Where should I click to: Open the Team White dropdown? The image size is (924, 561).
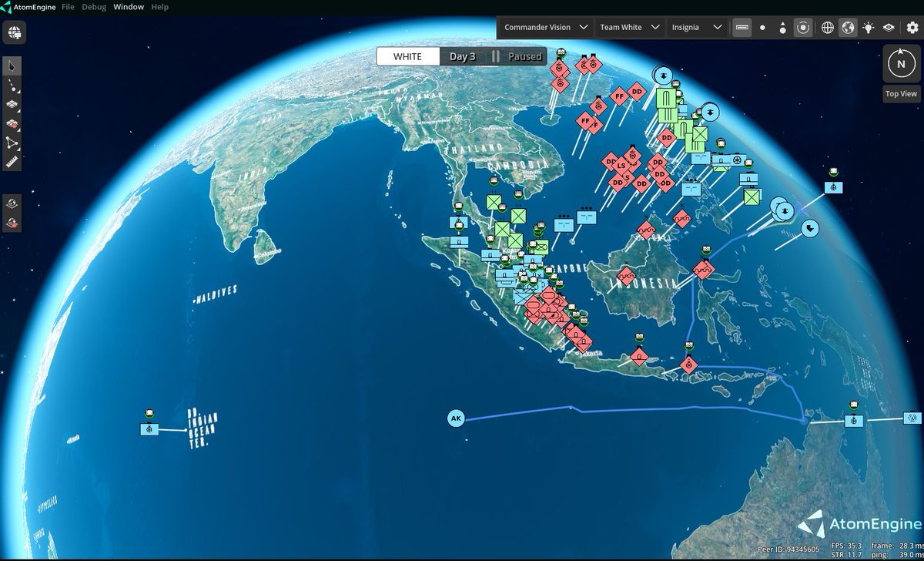pyautogui.click(x=630, y=27)
